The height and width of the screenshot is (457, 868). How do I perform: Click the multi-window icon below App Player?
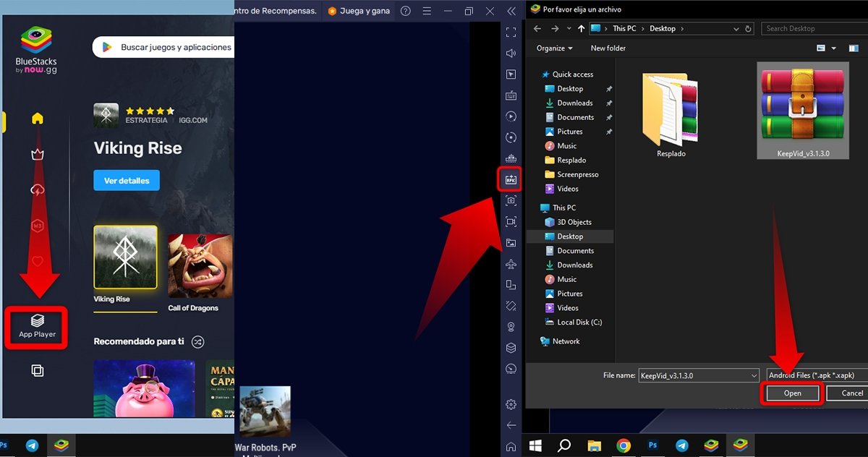38,370
